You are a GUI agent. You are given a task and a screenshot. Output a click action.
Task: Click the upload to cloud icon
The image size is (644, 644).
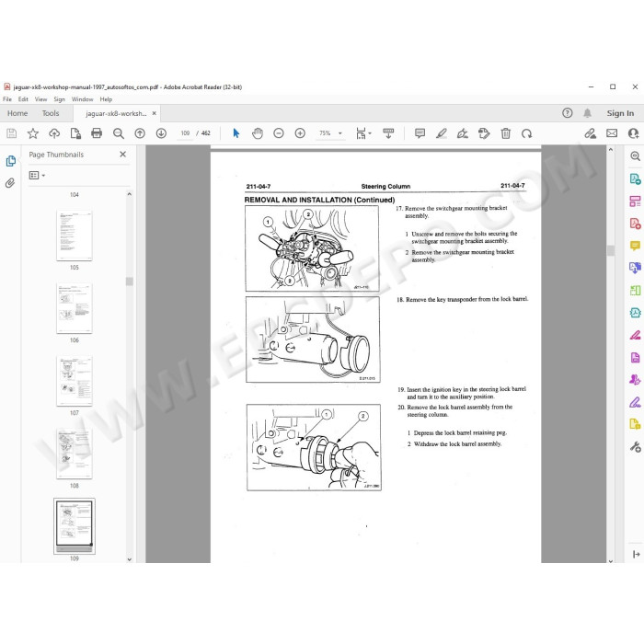(54, 133)
